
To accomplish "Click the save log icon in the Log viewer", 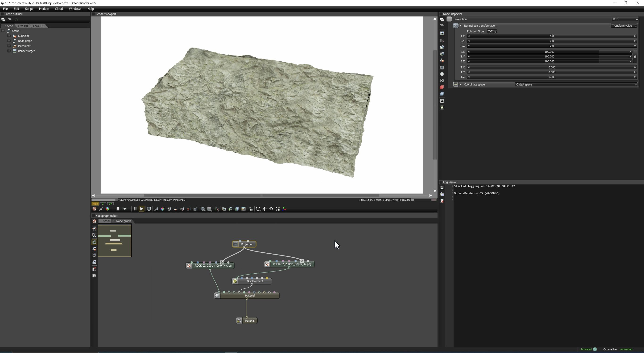I will [x=442, y=188].
